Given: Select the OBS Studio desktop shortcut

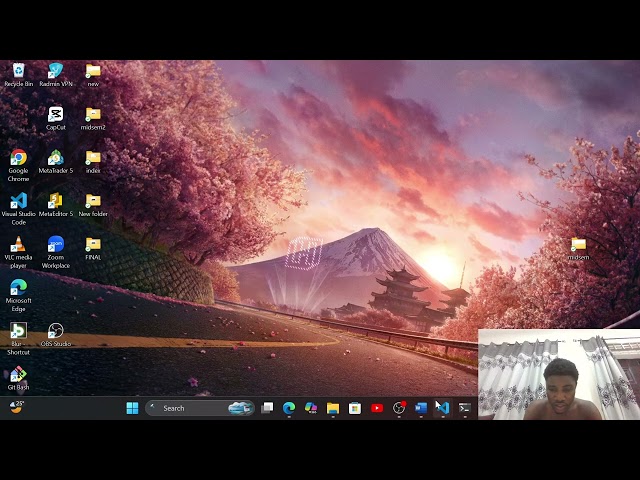Looking at the screenshot, I should point(56,335).
